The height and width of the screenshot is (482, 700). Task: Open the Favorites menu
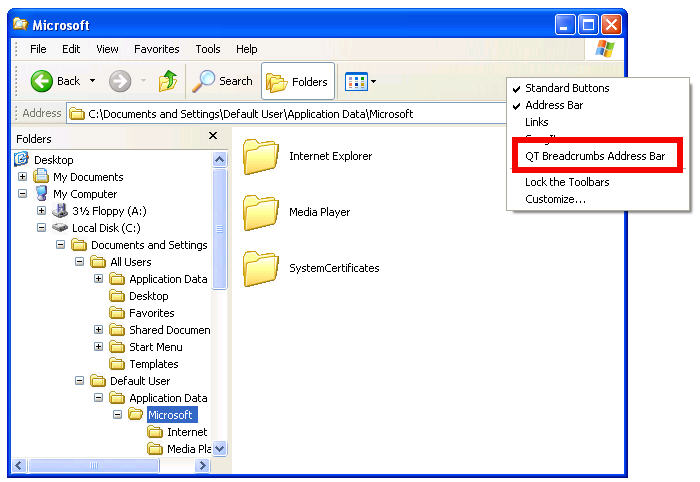[x=157, y=49]
